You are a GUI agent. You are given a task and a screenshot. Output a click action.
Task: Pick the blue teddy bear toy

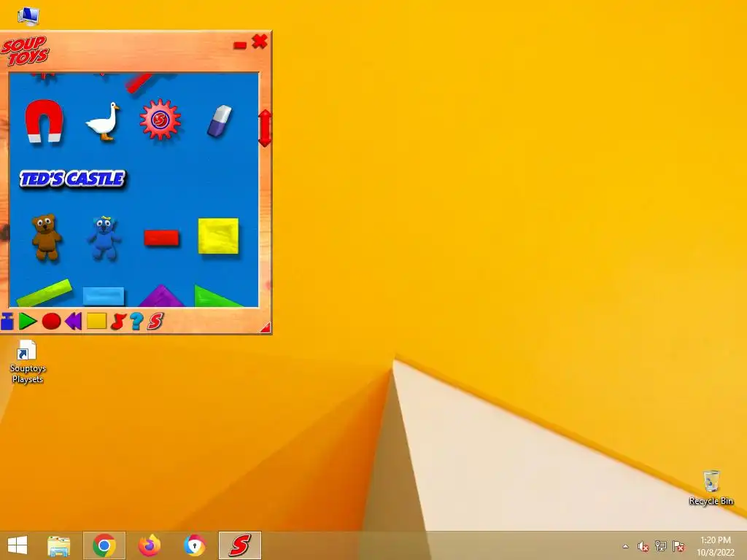[x=104, y=238]
